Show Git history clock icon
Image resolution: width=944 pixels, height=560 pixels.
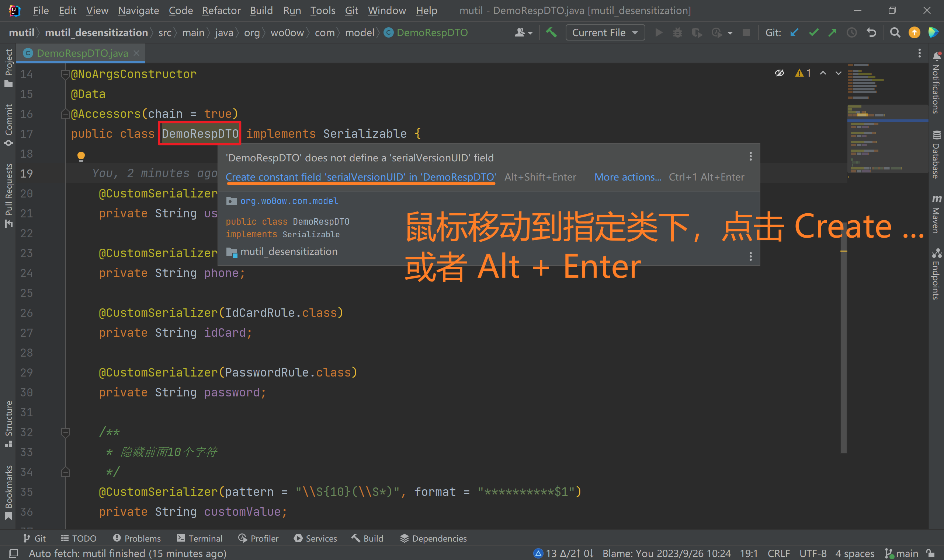tap(851, 33)
